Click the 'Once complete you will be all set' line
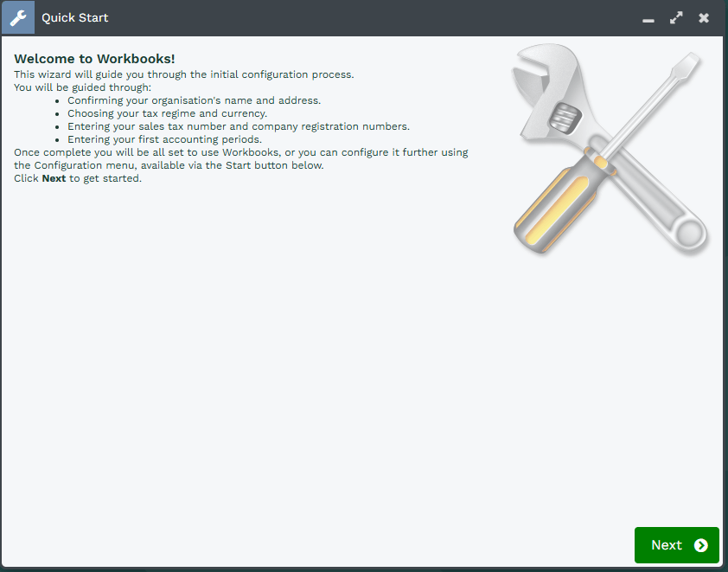Viewport: 728px width, 572px height. [x=241, y=152]
